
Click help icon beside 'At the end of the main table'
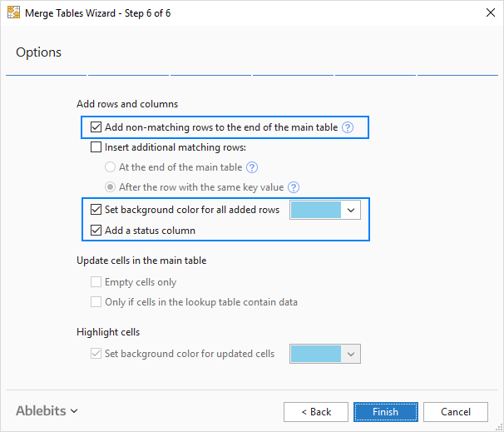(253, 167)
